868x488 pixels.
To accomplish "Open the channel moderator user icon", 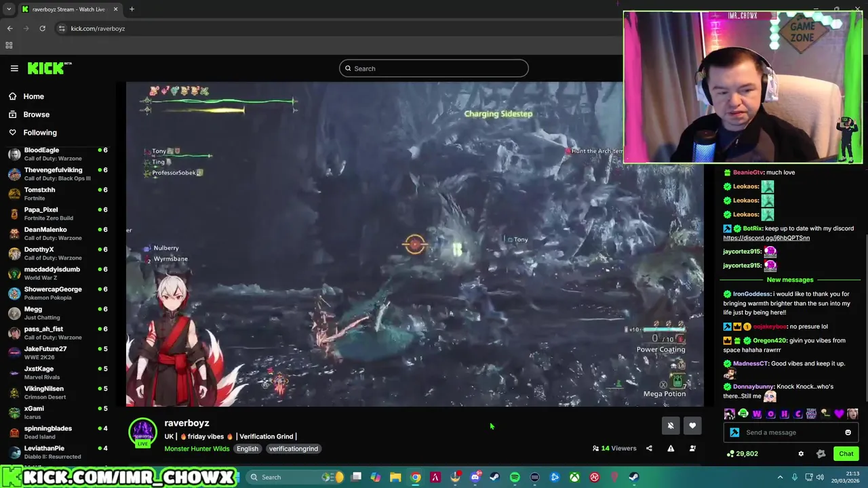I will tap(692, 448).
